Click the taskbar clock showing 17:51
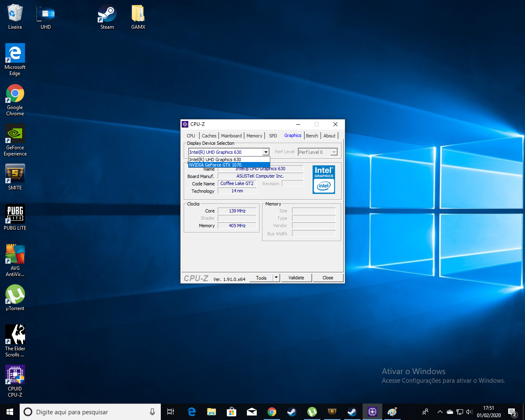 coord(489,412)
